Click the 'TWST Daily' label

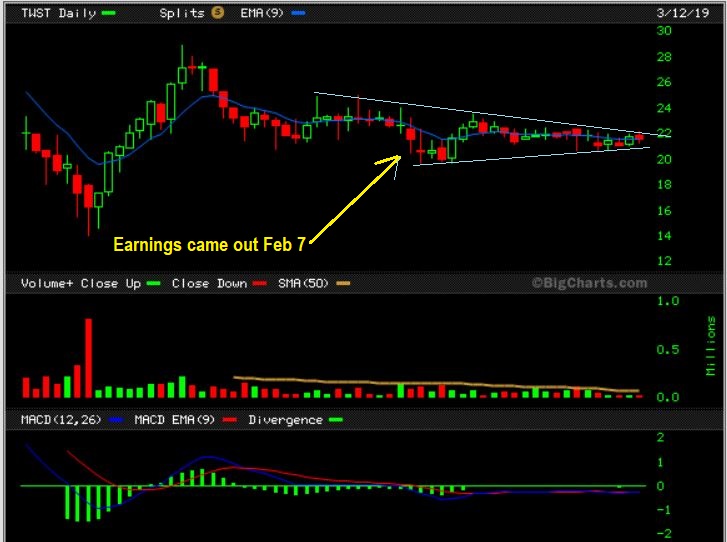[58, 13]
